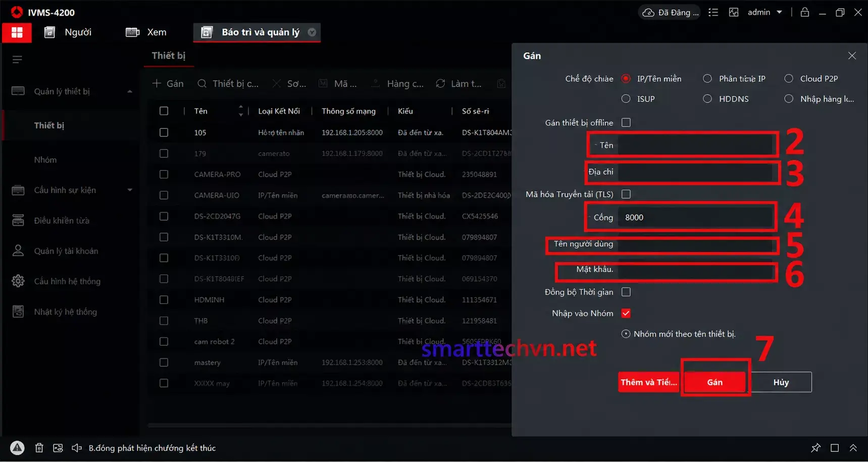Click the trash icon in status bar
This screenshot has width=868, height=462.
point(39,448)
